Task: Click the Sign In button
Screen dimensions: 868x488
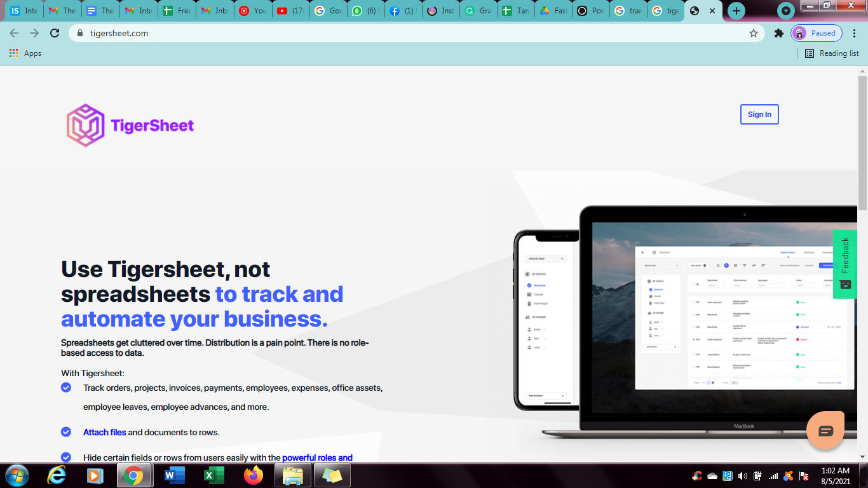Action: click(x=759, y=114)
